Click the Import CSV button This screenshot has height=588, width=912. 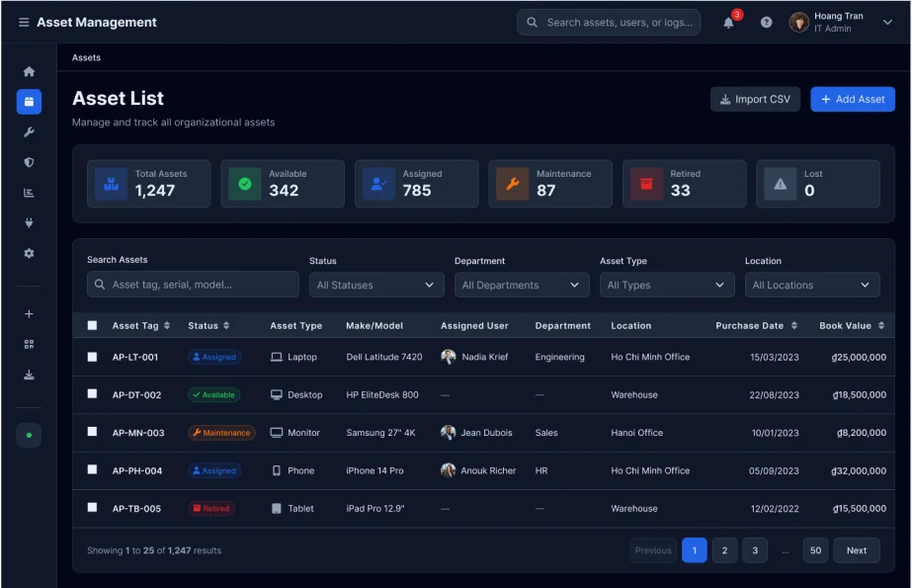pos(755,100)
